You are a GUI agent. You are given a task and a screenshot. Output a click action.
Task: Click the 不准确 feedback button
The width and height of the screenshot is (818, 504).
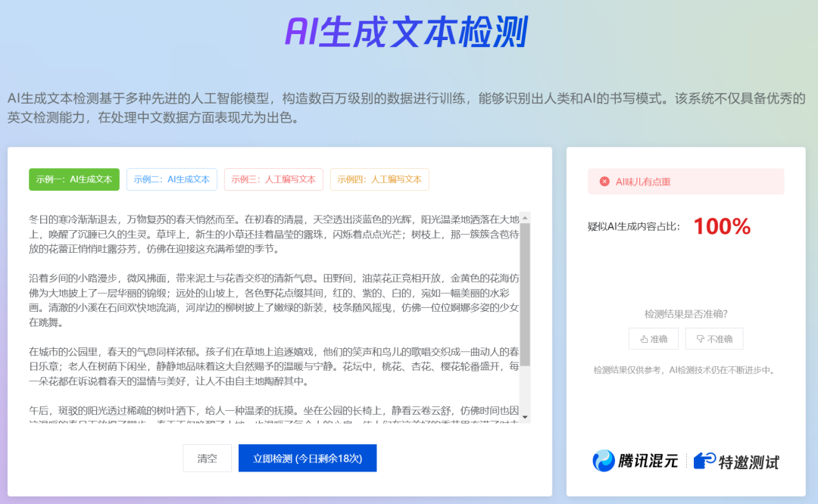click(x=715, y=338)
